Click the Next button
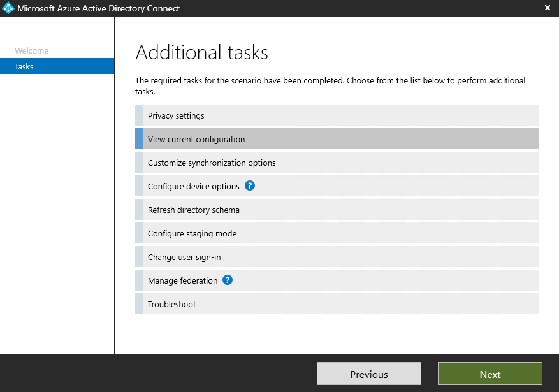The width and height of the screenshot is (559, 392). click(490, 374)
